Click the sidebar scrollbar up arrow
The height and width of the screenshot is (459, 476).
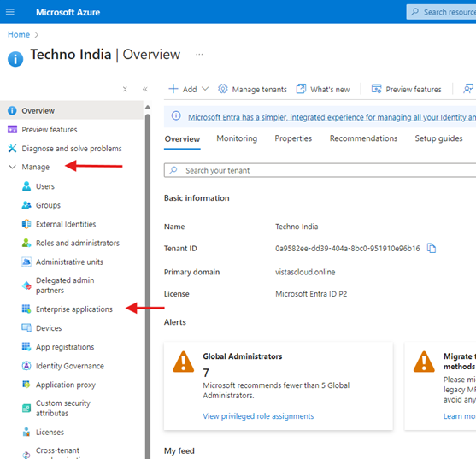pos(148,107)
